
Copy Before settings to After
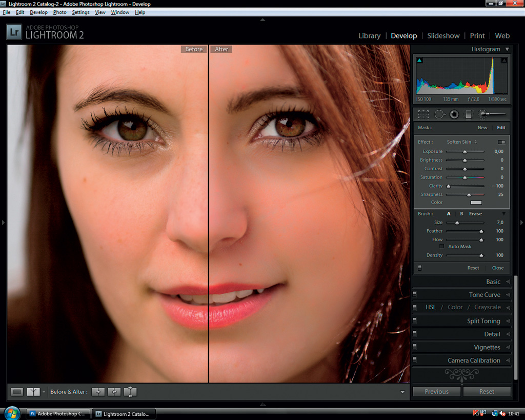coord(98,392)
